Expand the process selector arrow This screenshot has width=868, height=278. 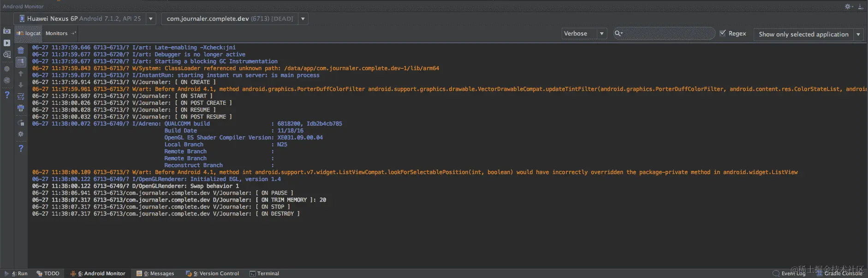coord(303,19)
